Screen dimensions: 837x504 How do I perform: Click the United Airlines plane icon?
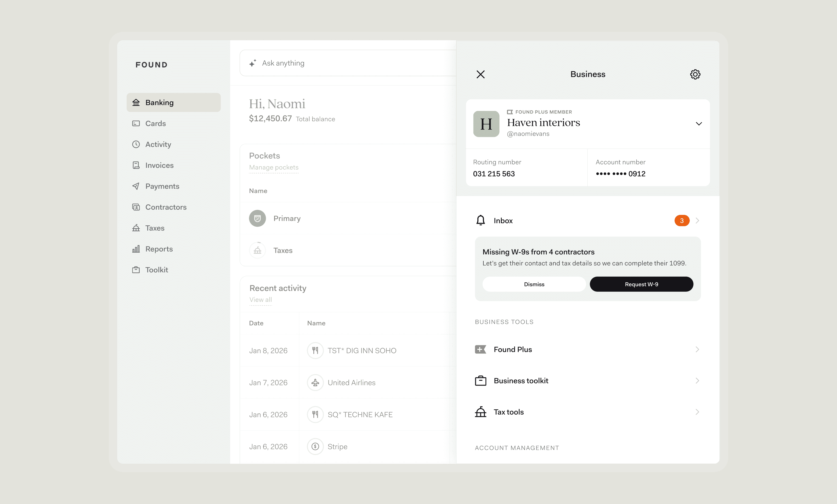pos(315,382)
